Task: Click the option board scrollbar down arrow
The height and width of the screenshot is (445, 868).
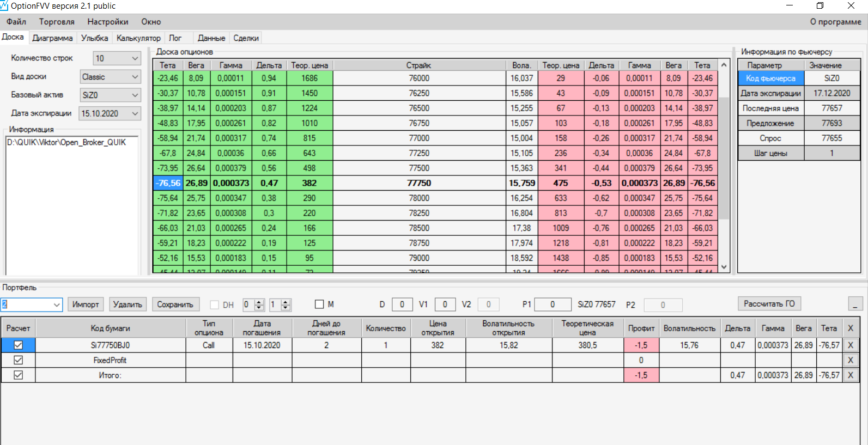Action: click(x=724, y=267)
